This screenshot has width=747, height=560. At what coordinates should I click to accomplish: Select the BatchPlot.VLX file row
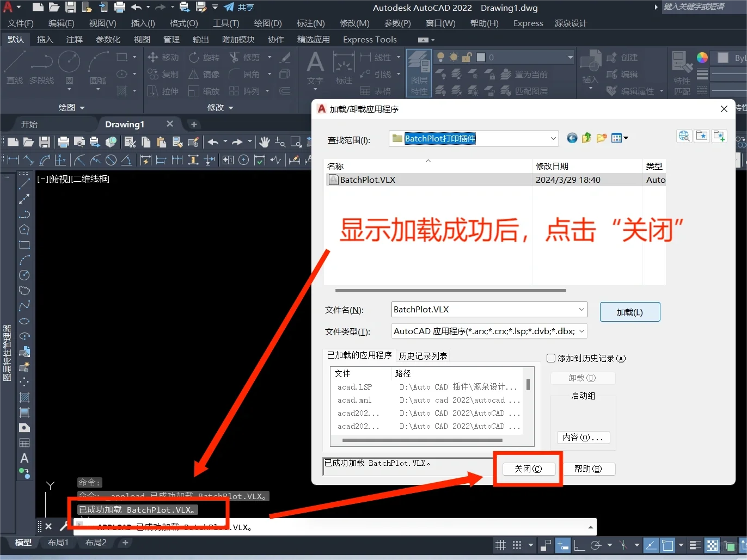495,180
